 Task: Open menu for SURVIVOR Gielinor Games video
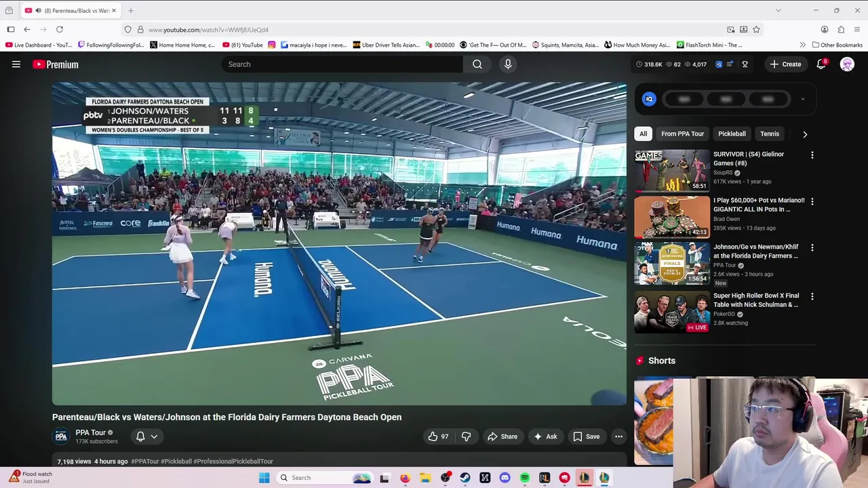(x=812, y=155)
